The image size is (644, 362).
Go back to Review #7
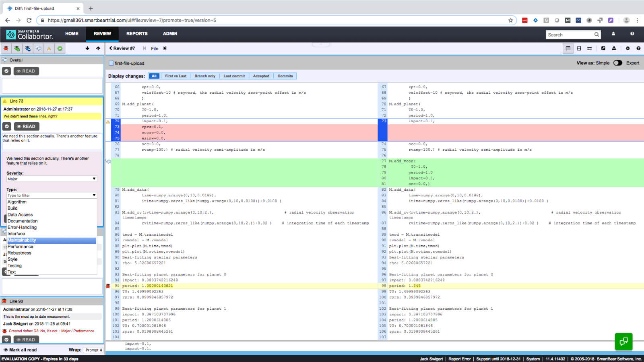122,48
